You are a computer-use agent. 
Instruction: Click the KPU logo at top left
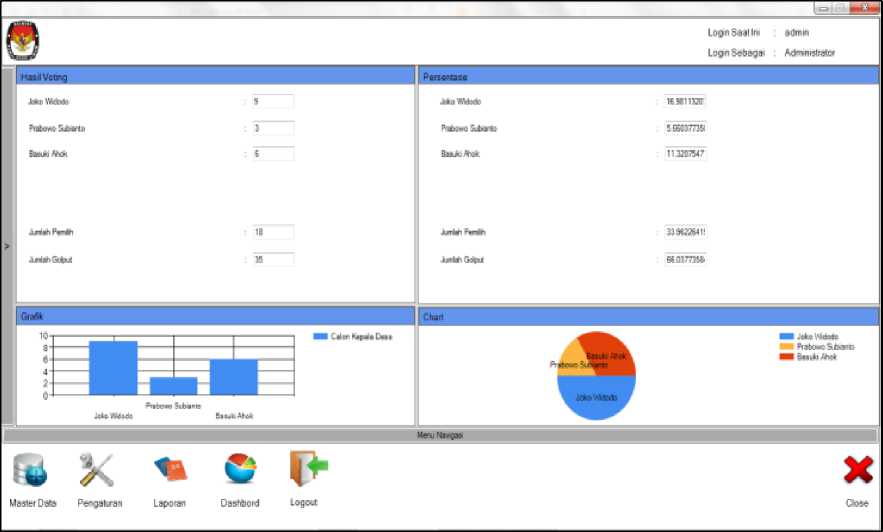click(18, 41)
